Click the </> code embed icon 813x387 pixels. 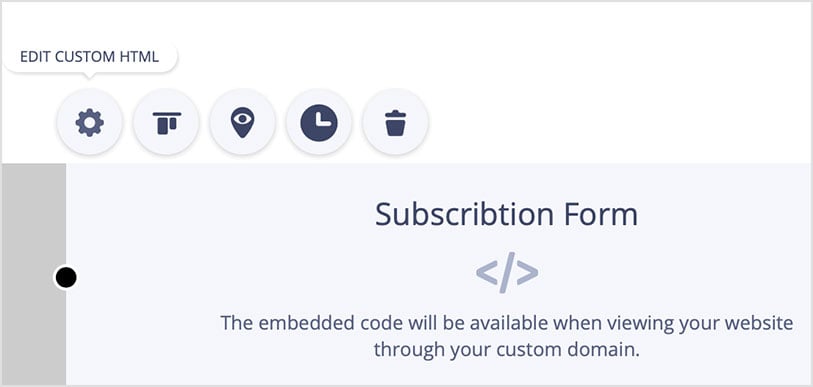point(507,272)
